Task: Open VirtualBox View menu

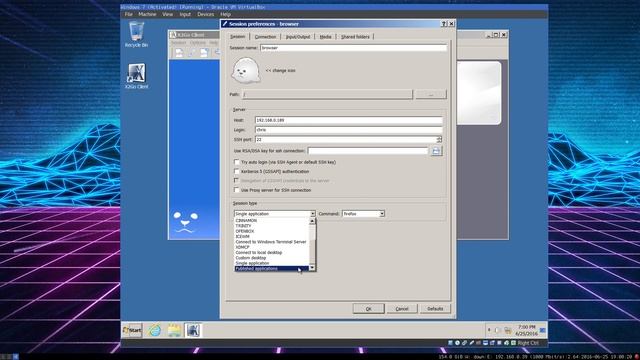Action: click(168, 14)
